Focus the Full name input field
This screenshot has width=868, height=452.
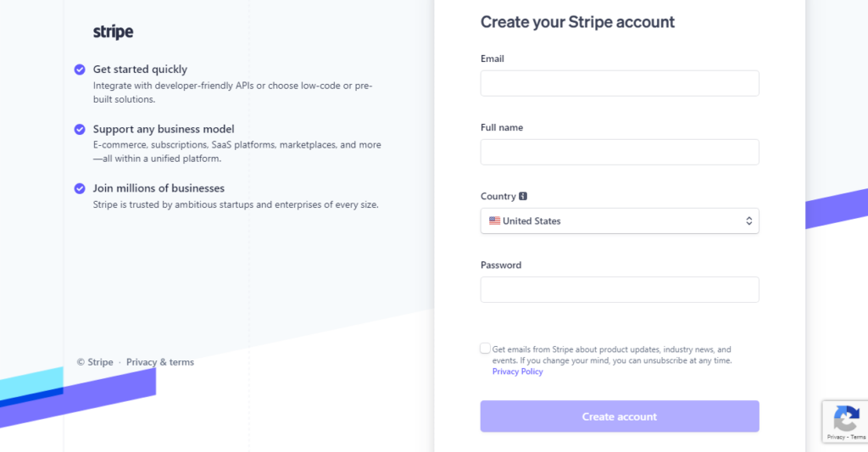click(x=620, y=153)
